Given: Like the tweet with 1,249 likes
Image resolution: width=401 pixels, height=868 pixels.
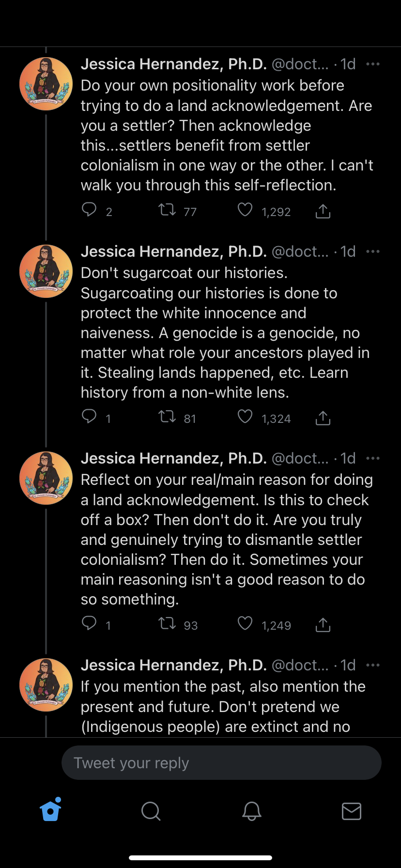Looking at the screenshot, I should click(245, 623).
